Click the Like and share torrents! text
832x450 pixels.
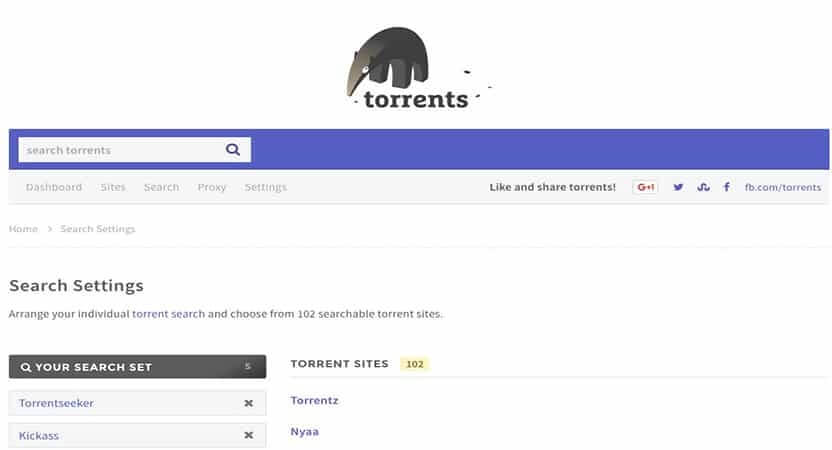[x=552, y=187]
